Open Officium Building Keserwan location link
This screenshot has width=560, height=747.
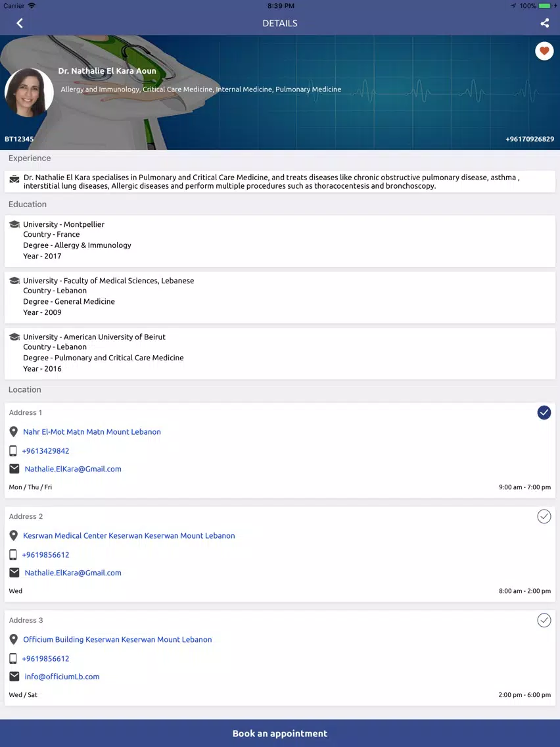coord(118,639)
